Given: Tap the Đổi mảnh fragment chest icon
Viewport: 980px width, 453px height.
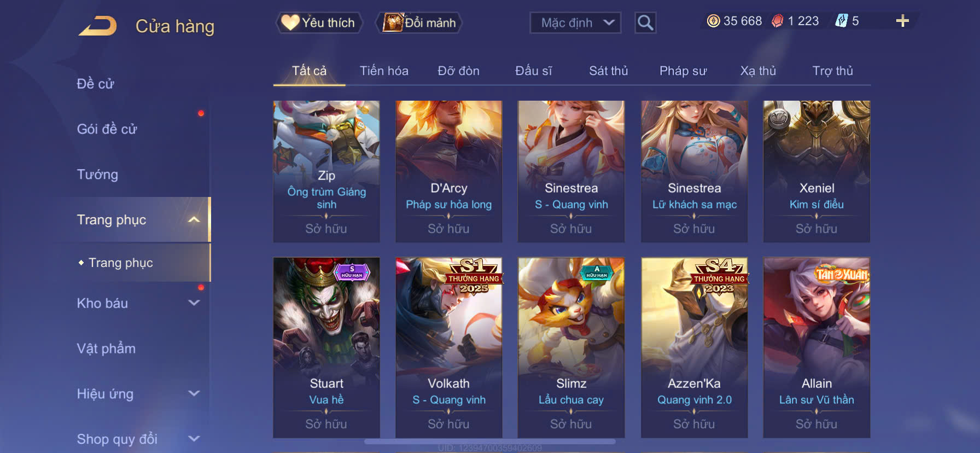Looking at the screenshot, I should pyautogui.click(x=393, y=22).
